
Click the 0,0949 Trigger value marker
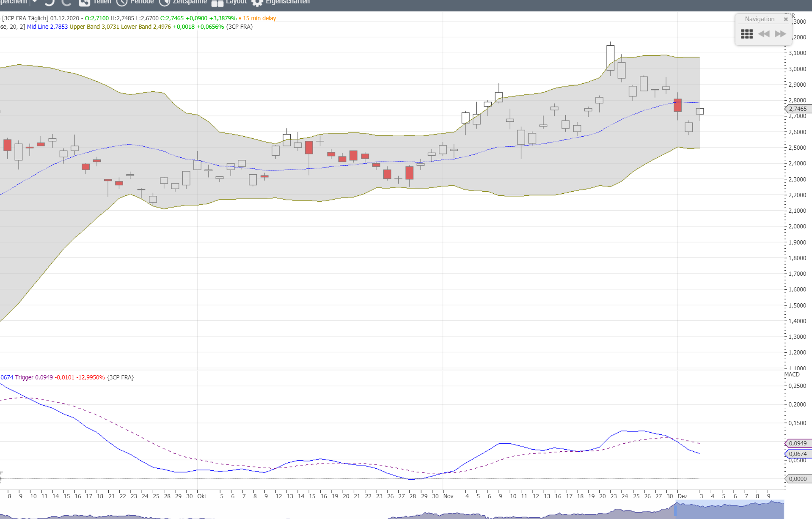click(798, 443)
